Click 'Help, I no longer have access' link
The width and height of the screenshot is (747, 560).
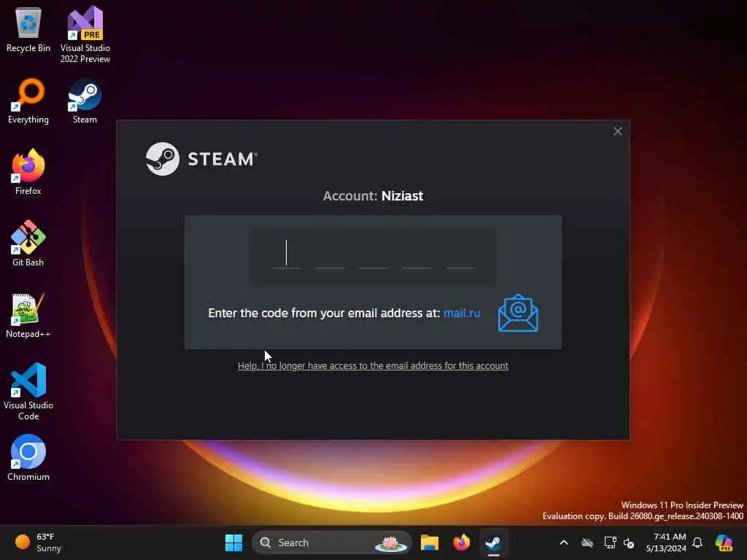tap(373, 366)
